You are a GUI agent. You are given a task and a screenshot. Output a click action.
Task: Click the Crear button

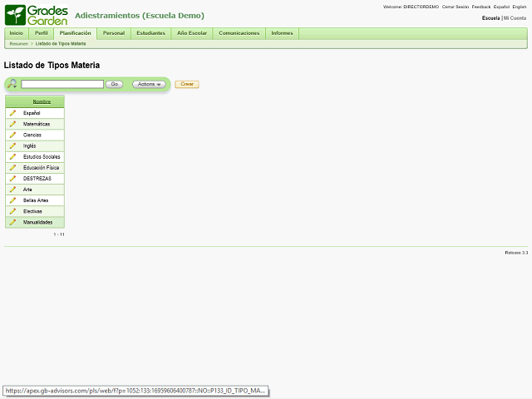coord(187,84)
